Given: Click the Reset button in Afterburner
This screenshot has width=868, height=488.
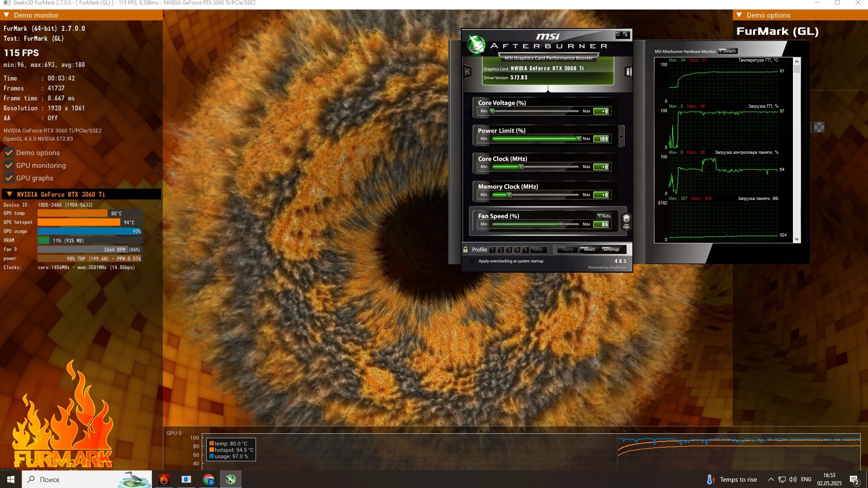Looking at the screenshot, I should 589,250.
